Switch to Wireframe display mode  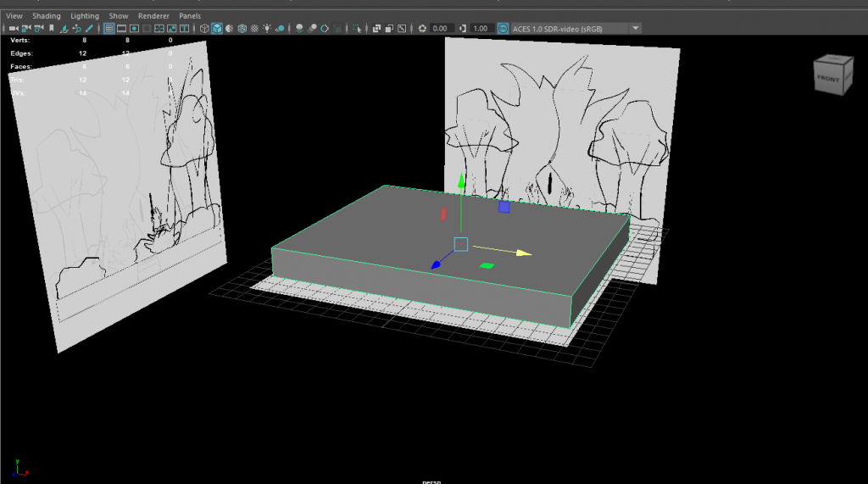pos(205,28)
